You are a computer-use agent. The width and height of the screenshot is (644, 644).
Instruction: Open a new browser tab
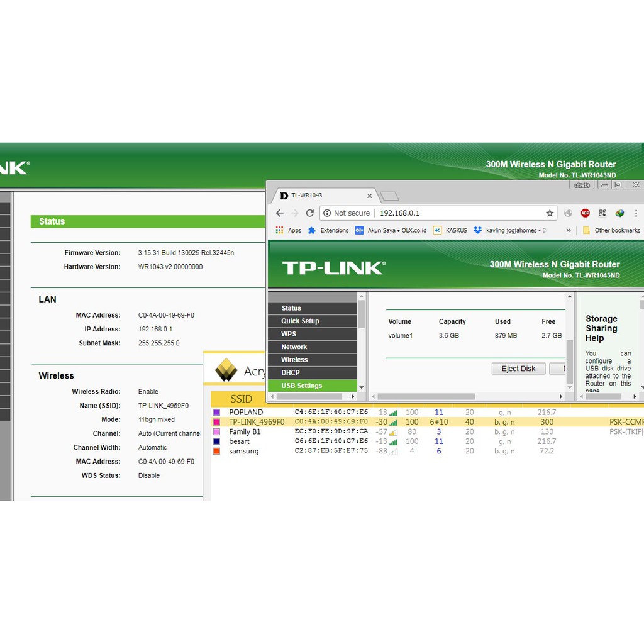(389, 196)
